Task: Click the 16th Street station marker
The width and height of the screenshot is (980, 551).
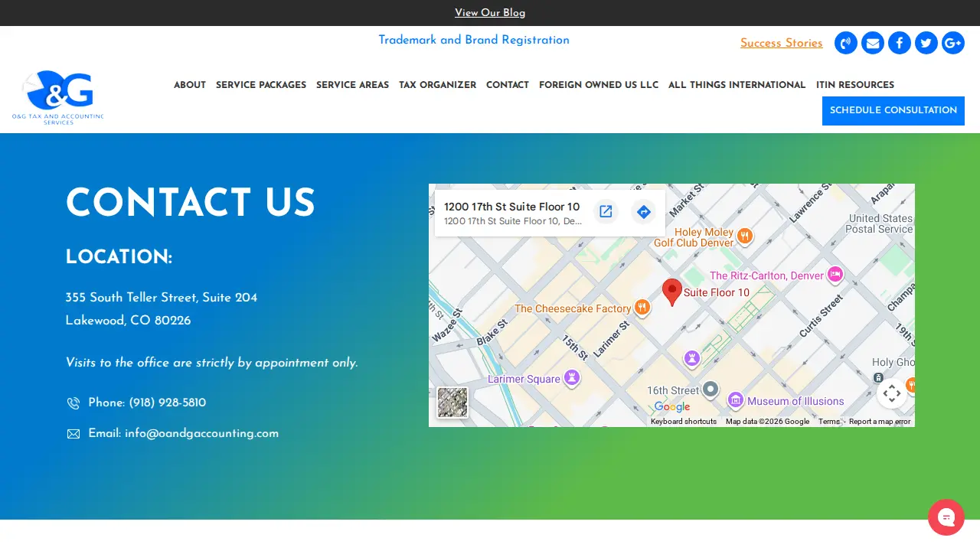Action: pos(710,390)
